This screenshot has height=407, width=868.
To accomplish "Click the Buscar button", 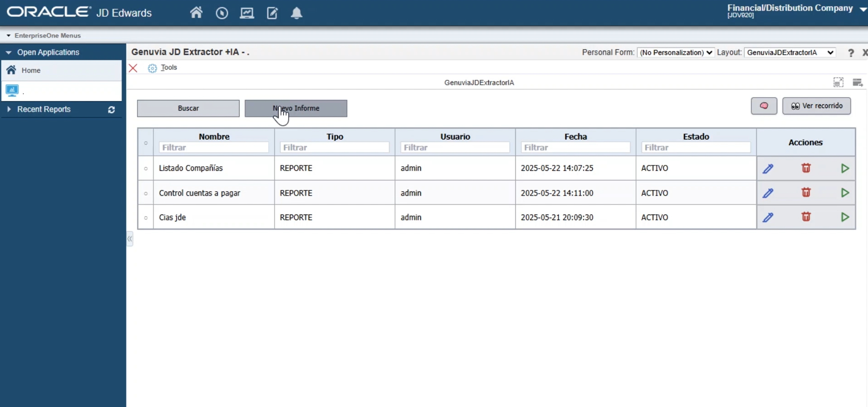I will [x=188, y=108].
